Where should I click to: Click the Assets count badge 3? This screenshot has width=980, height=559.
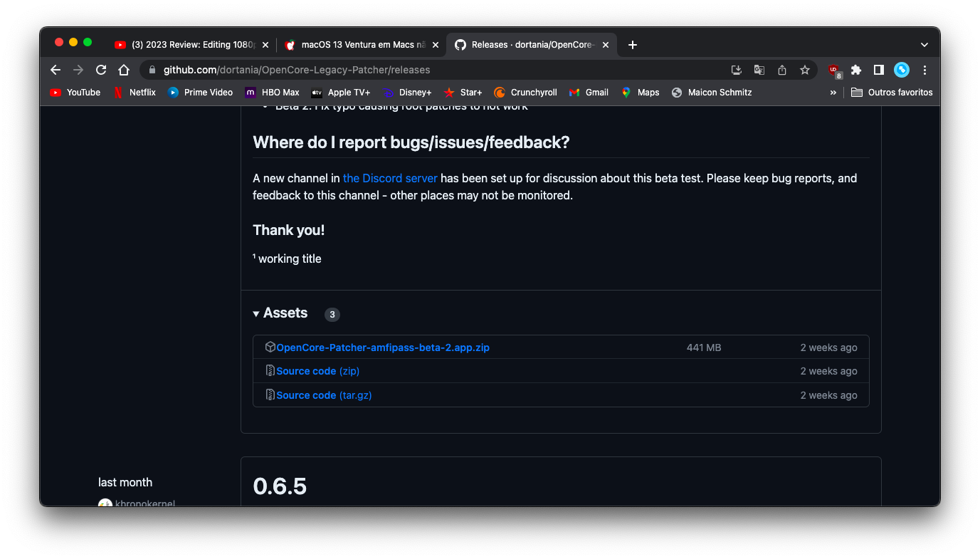pyautogui.click(x=332, y=315)
